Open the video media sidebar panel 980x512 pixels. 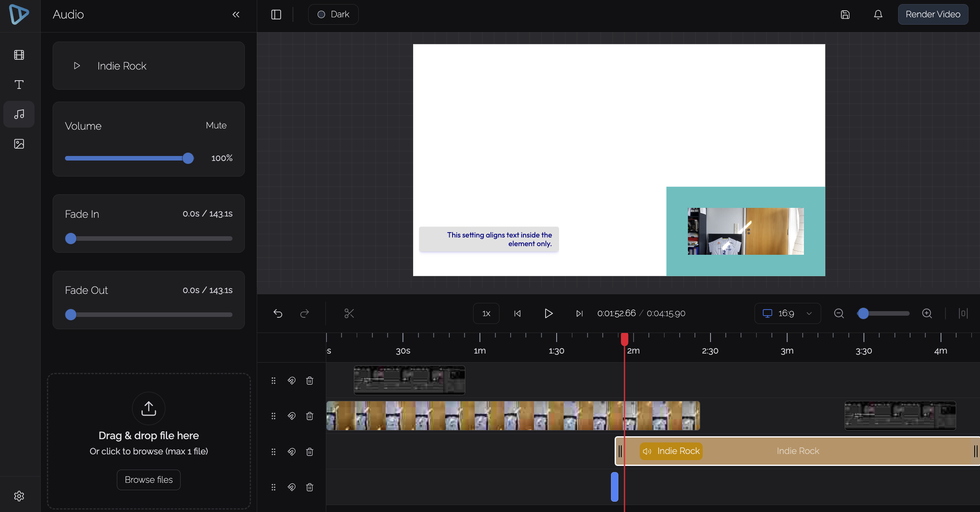pyautogui.click(x=19, y=55)
